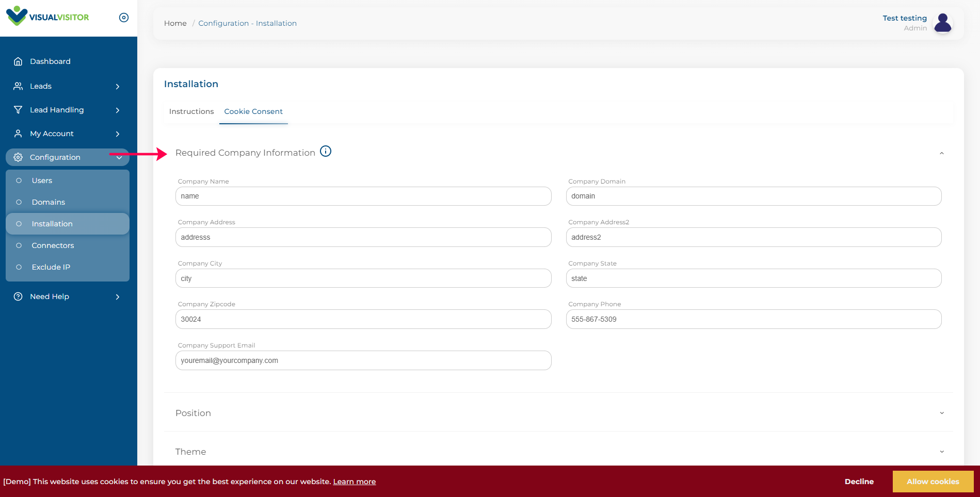The image size is (980, 497).
Task: Focus the Company City field
Action: pos(363,278)
